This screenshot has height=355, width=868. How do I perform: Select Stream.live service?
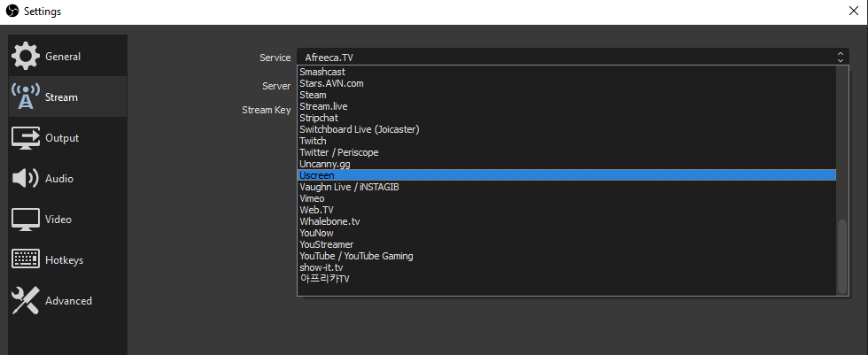(566, 106)
